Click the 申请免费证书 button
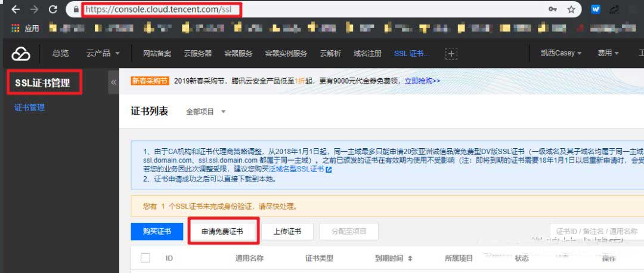The image size is (644, 273). pyautogui.click(x=222, y=232)
